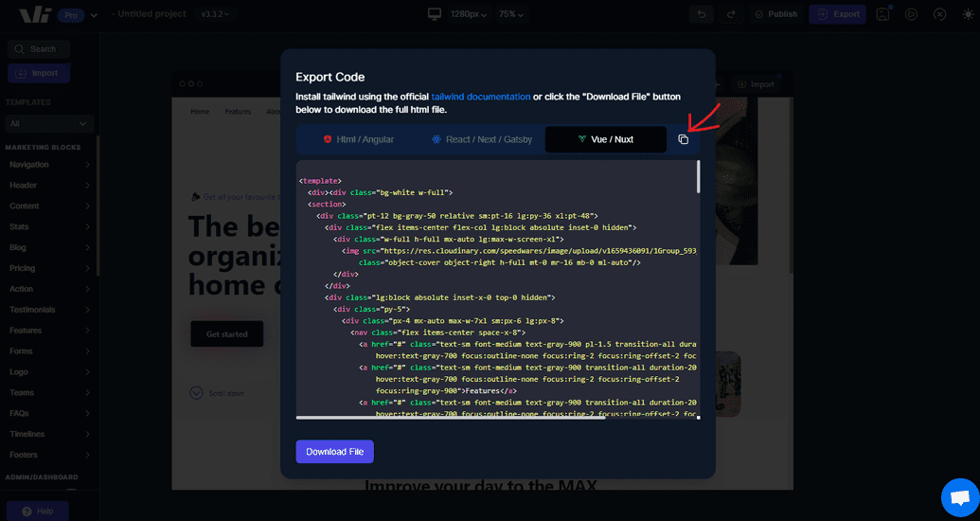Image resolution: width=980 pixels, height=521 pixels.
Task: Expand the Action blocks category
Action: [48, 288]
